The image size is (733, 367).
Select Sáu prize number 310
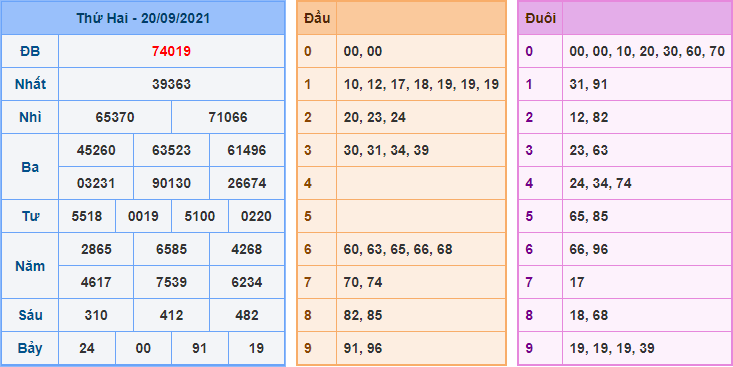(x=96, y=316)
